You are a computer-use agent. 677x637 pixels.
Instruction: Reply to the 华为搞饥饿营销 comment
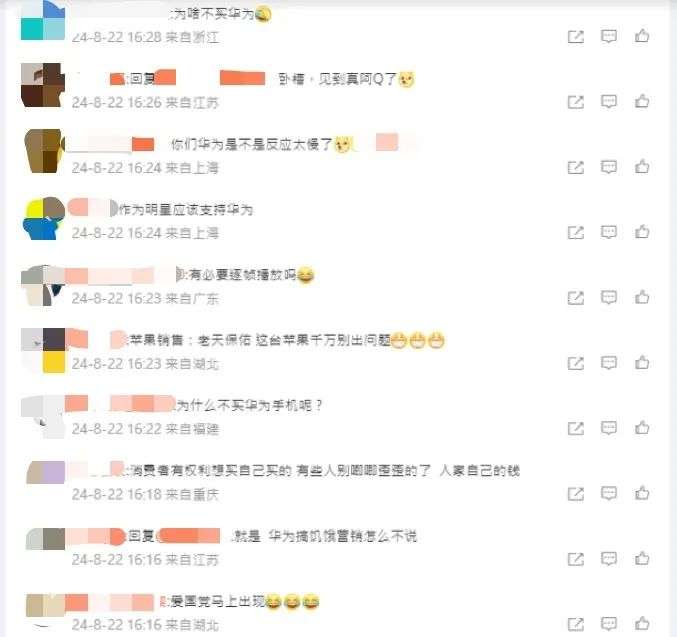pos(609,559)
